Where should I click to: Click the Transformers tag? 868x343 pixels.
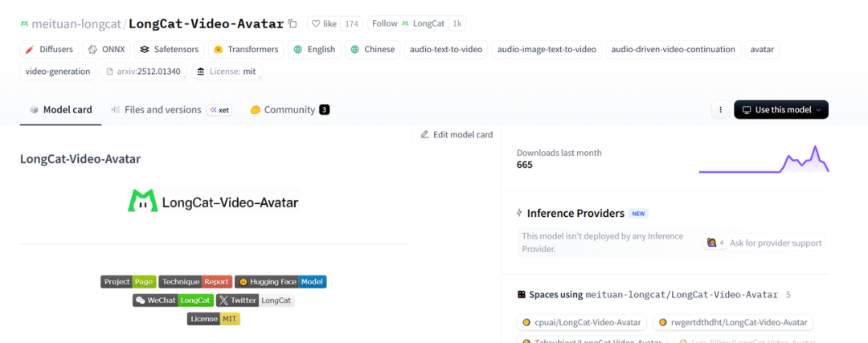[x=245, y=49]
